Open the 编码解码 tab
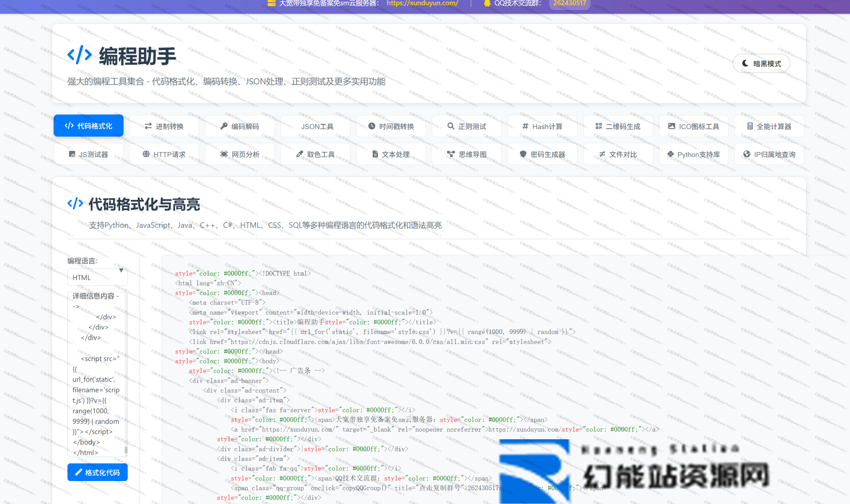850x504 pixels. 240,126
